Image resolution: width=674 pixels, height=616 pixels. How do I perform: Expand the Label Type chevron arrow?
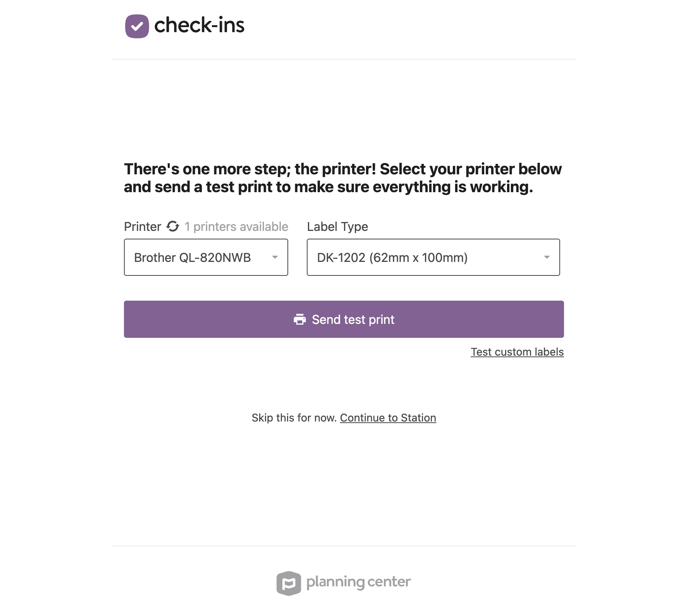point(547,257)
